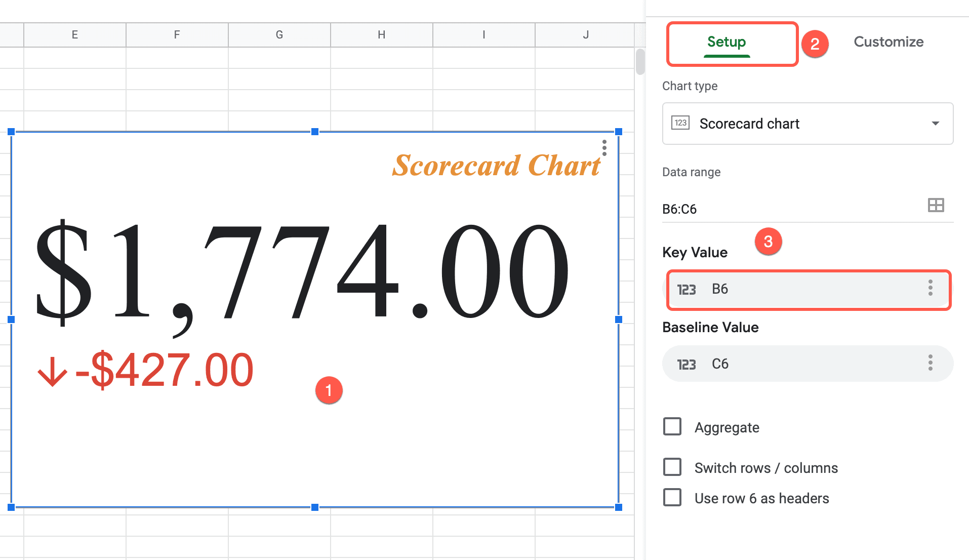Screen dimensions: 969x560
Task: Expand the Scorecard chart type selector arrow
Action: (936, 123)
